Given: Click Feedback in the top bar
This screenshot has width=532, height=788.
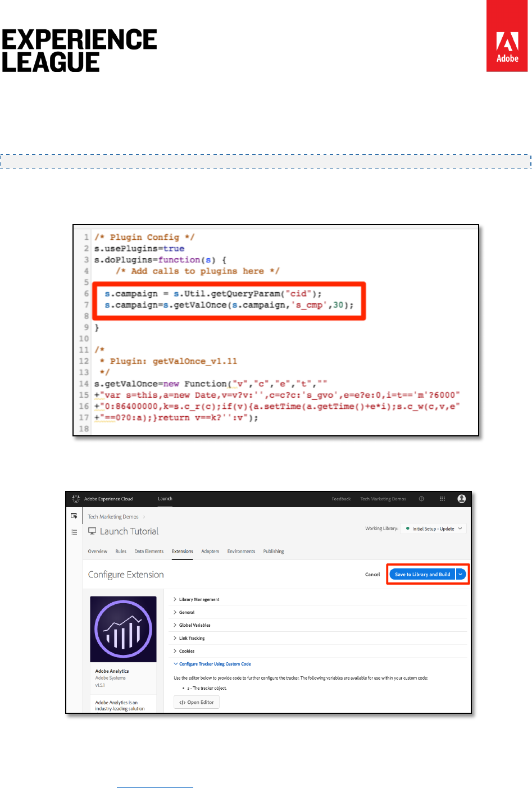Looking at the screenshot, I should 341,499.
